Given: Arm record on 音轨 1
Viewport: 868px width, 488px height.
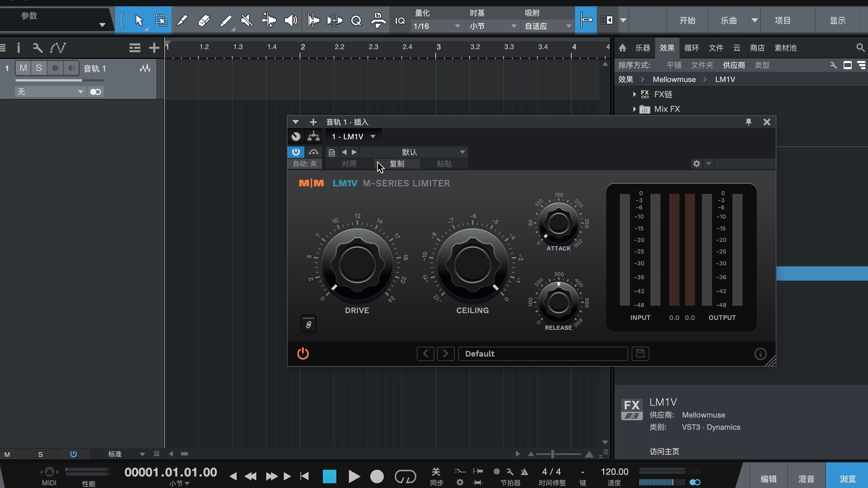Looking at the screenshot, I should coord(55,68).
